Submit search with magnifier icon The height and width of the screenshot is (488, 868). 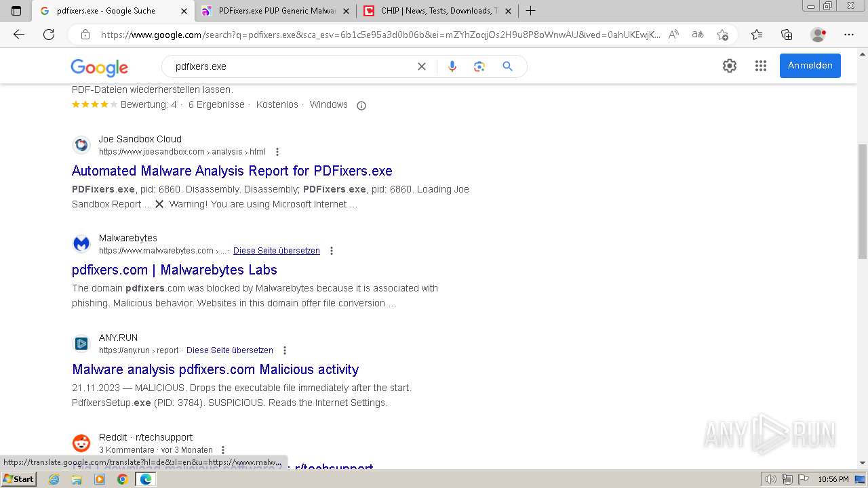(507, 66)
